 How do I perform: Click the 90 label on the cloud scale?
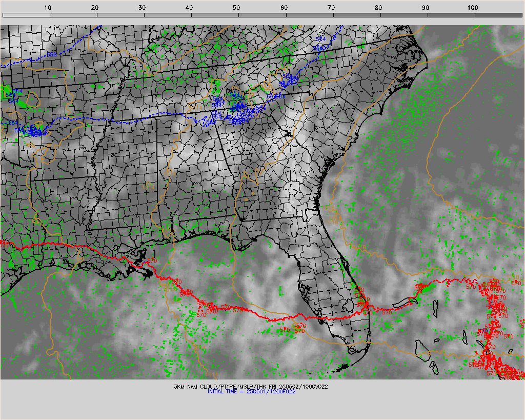tap(426, 7)
